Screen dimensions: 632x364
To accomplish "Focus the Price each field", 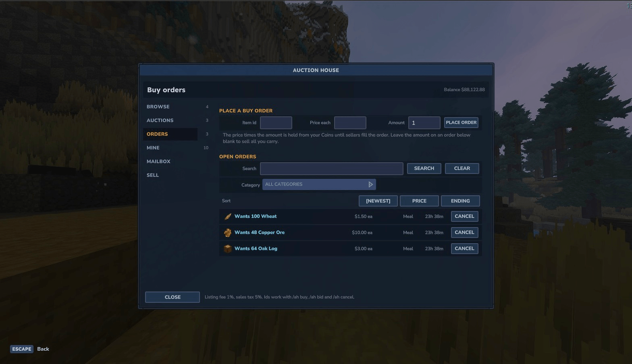I will click(x=350, y=123).
